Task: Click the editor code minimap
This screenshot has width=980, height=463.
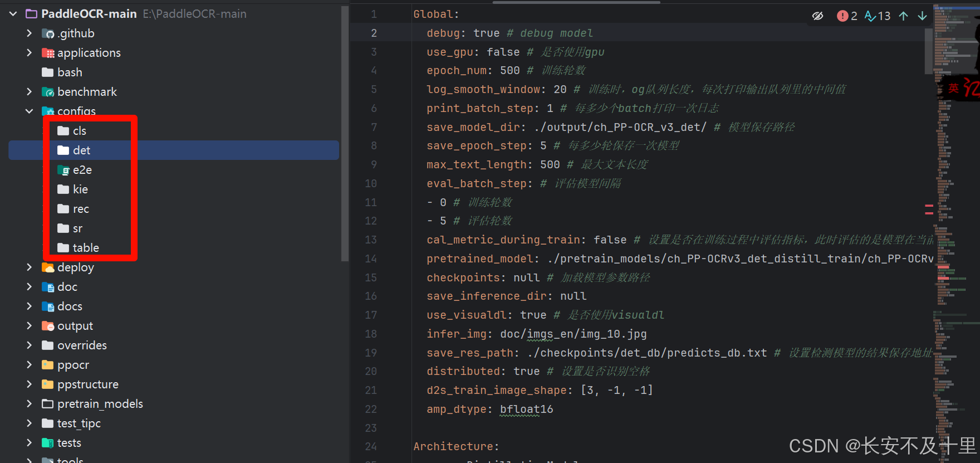Action: (x=957, y=234)
